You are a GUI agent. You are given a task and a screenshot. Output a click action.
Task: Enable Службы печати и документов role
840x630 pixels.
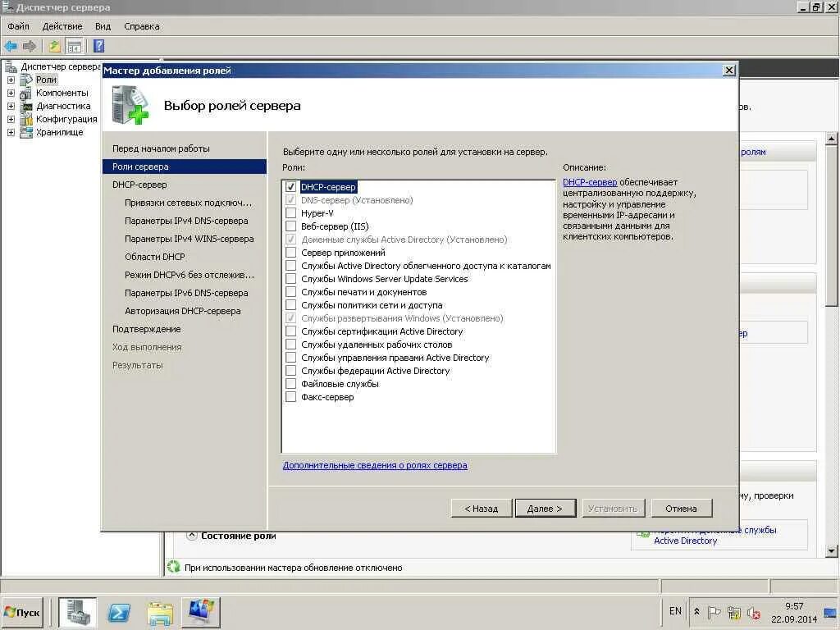point(290,292)
